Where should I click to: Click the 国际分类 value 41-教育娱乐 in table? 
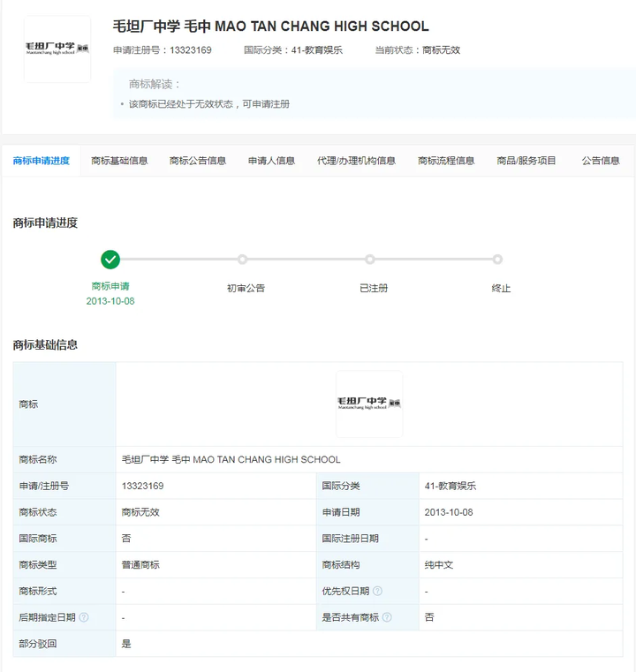point(450,486)
